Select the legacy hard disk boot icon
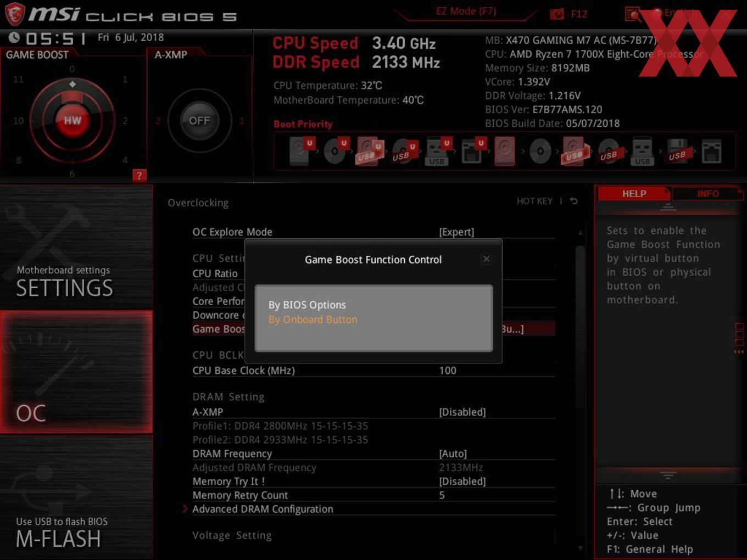Image resolution: width=747 pixels, height=560 pixels. pos(505,151)
